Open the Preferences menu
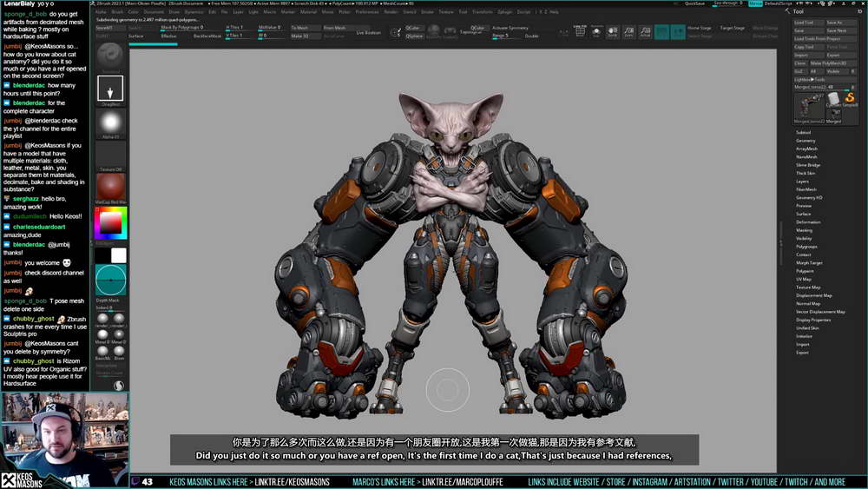This screenshot has width=868, height=489. coord(367,11)
